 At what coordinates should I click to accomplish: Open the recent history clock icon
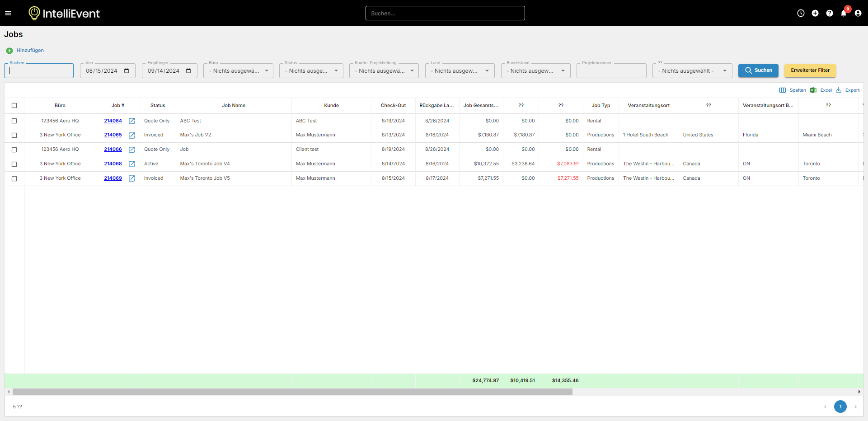click(x=801, y=13)
